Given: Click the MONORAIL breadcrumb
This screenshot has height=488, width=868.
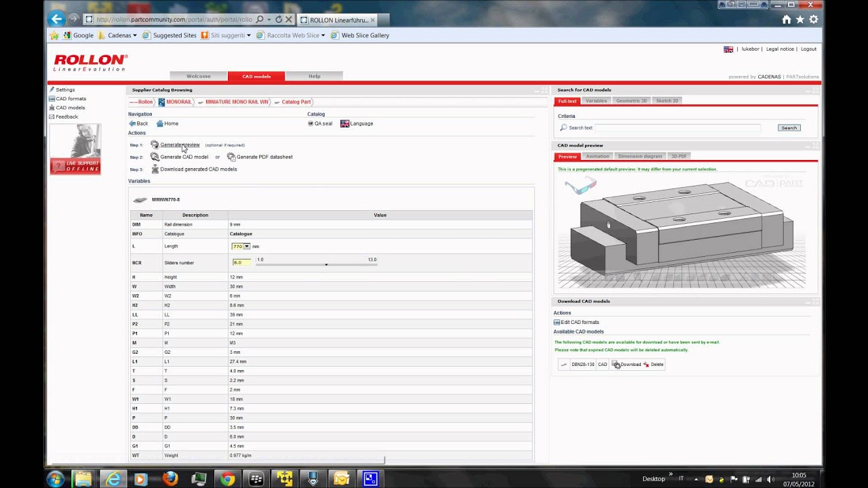Looking at the screenshot, I should [x=175, y=102].
